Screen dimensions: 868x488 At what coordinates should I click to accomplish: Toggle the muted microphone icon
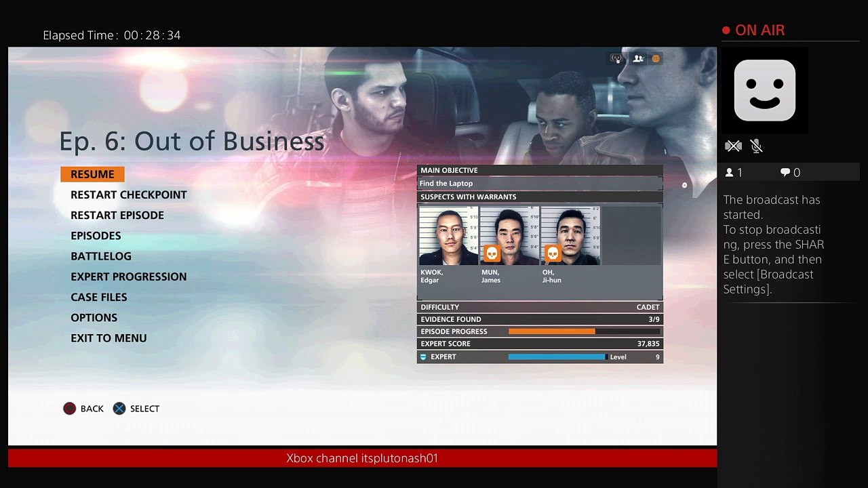(757, 146)
